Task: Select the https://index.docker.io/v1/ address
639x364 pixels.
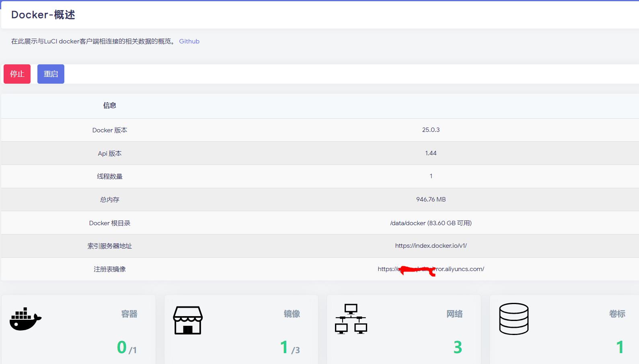Action: tap(431, 246)
